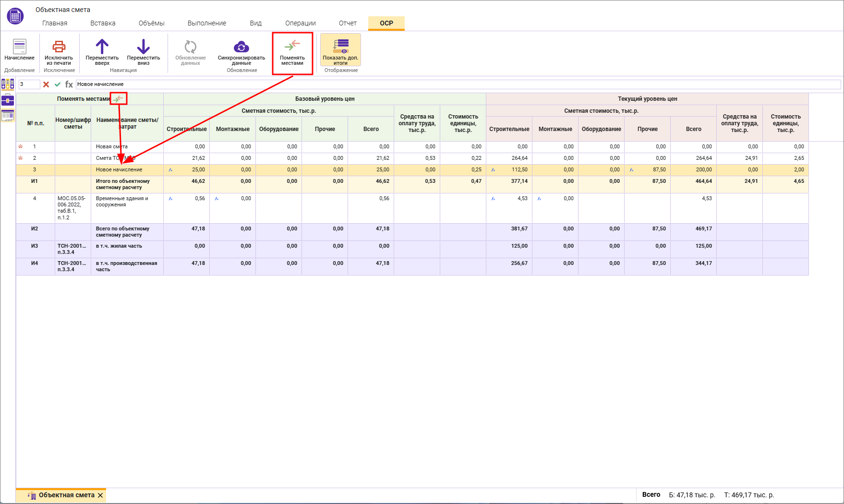Click the application logo menu button

pyautogui.click(x=15, y=16)
